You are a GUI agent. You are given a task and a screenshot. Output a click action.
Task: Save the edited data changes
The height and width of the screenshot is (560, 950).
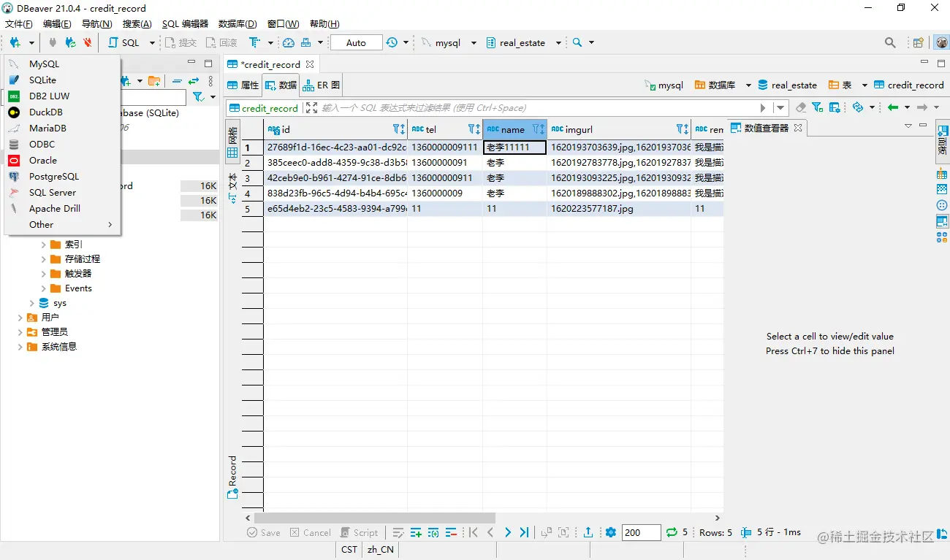tap(262, 532)
